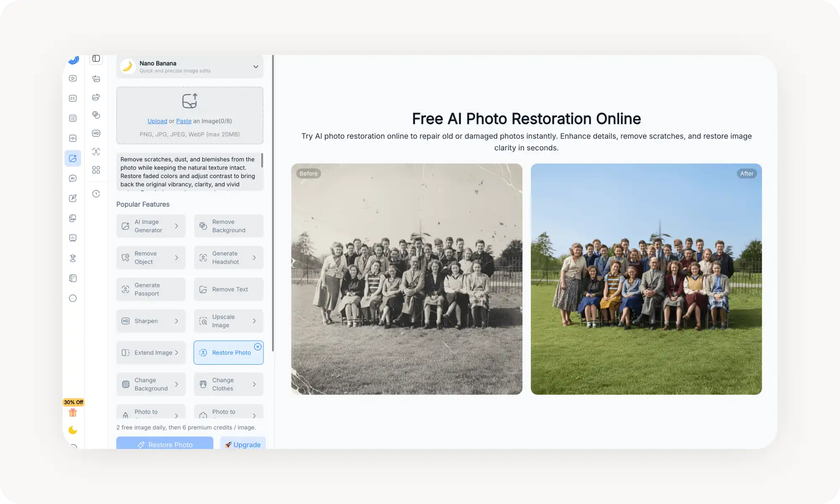Open the PDF tool in the sidebar
The width and height of the screenshot is (840, 504).
[73, 218]
